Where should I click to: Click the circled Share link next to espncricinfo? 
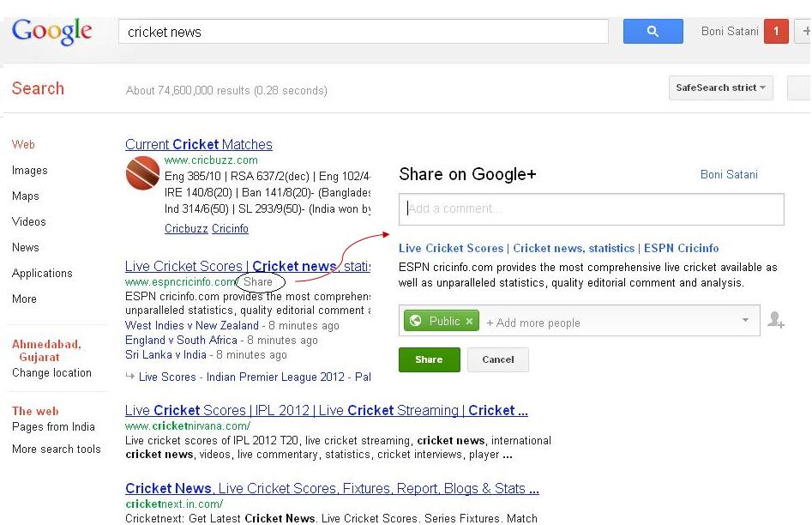point(258,282)
